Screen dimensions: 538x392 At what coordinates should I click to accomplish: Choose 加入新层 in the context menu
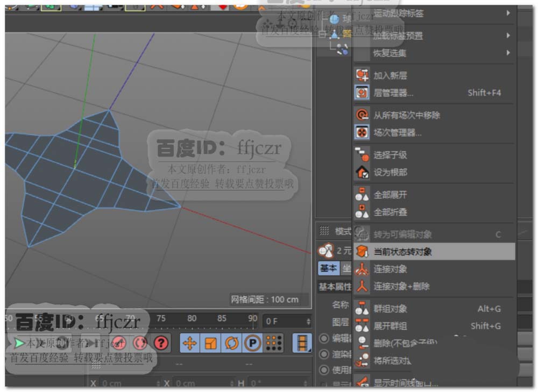click(x=390, y=76)
